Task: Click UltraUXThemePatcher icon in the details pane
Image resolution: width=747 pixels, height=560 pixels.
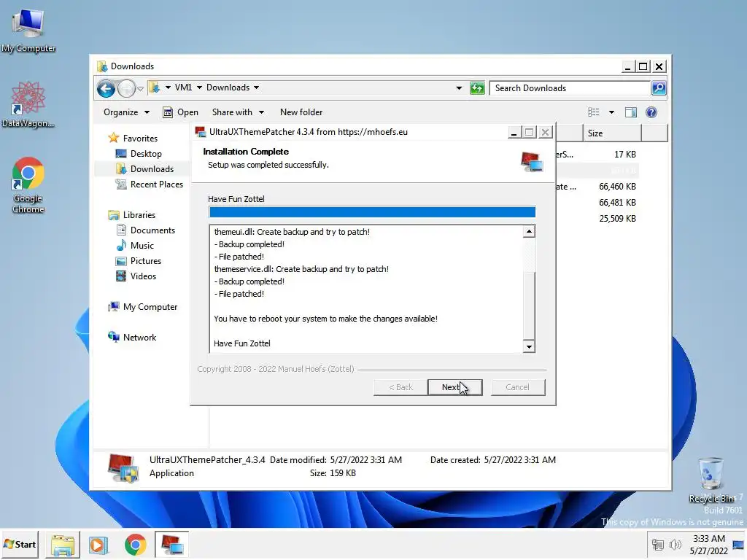Action: 123,467
